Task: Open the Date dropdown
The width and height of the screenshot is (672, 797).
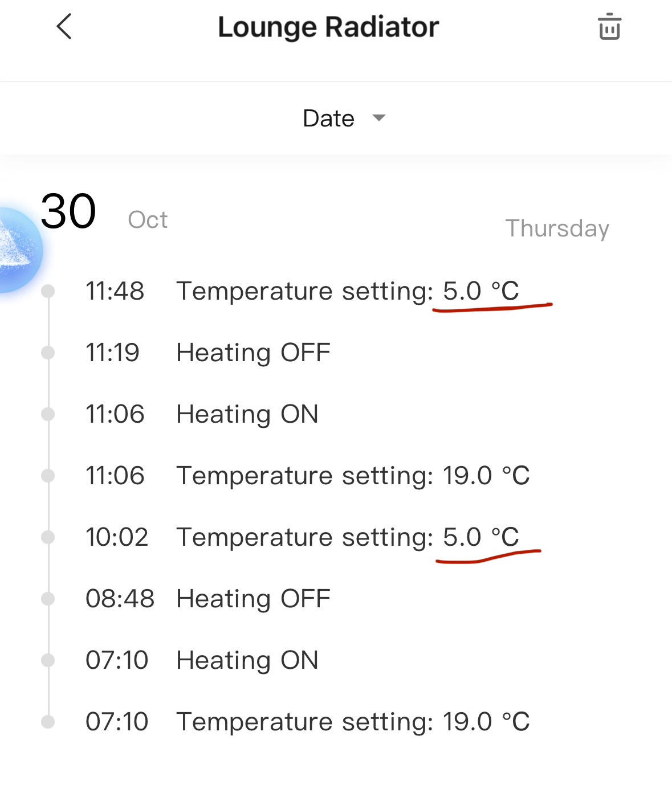Action: [329, 118]
